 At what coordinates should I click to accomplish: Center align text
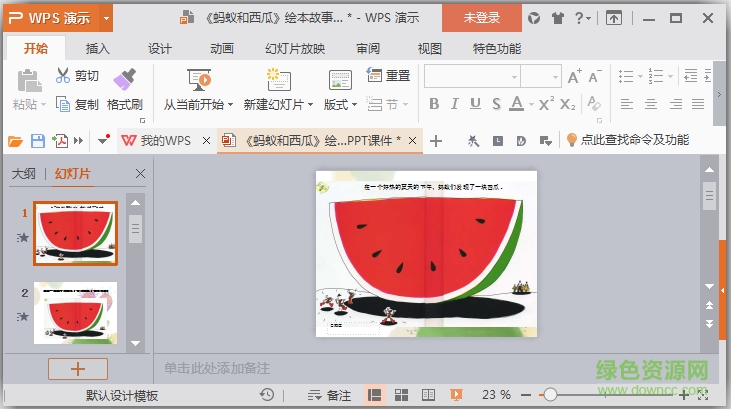point(651,104)
